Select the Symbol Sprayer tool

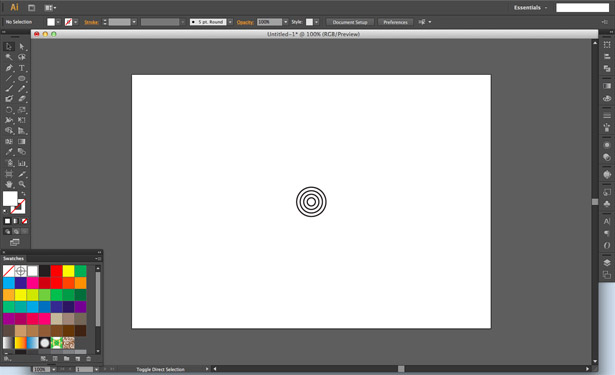(9, 163)
